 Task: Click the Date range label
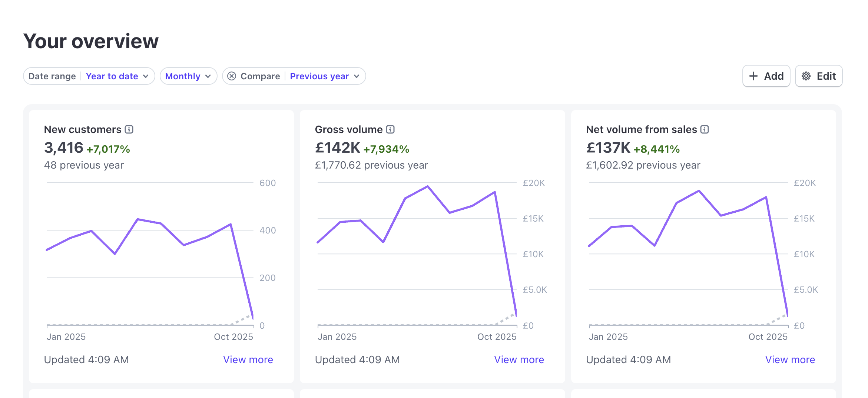pyautogui.click(x=52, y=76)
